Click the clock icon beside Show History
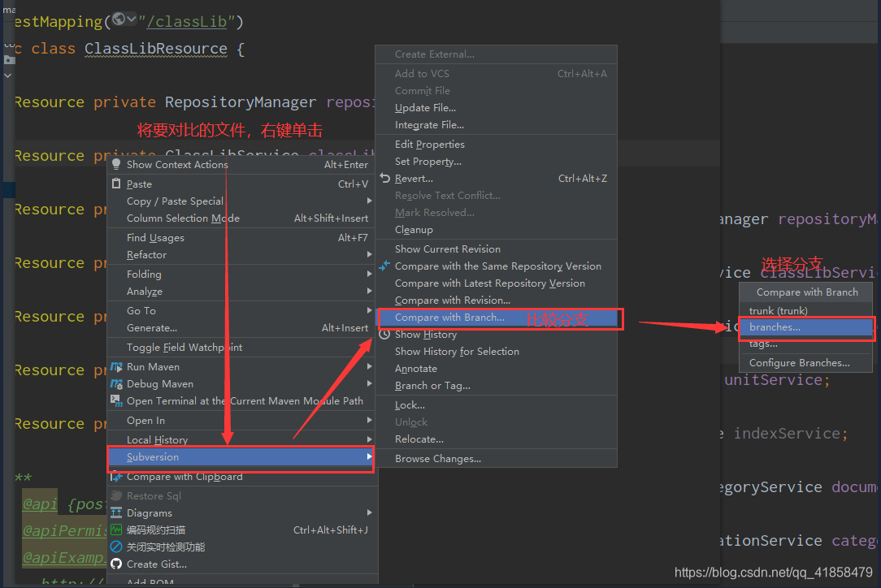 pyautogui.click(x=385, y=334)
